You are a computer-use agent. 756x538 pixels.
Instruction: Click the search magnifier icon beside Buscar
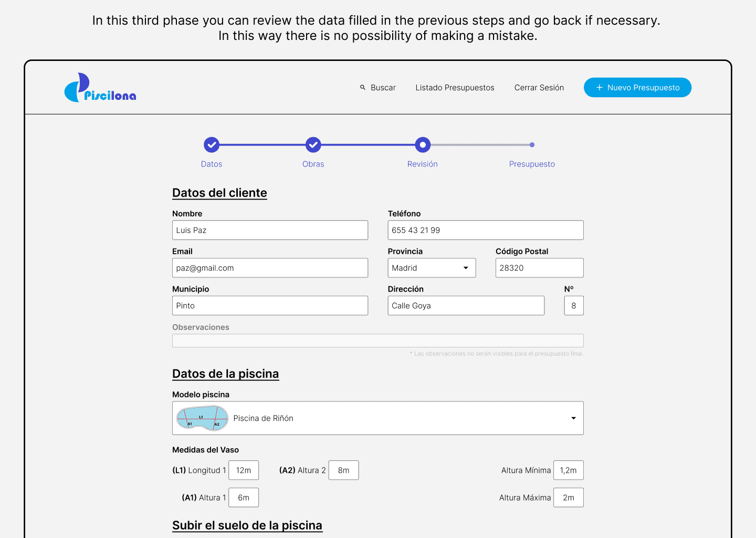(x=363, y=87)
